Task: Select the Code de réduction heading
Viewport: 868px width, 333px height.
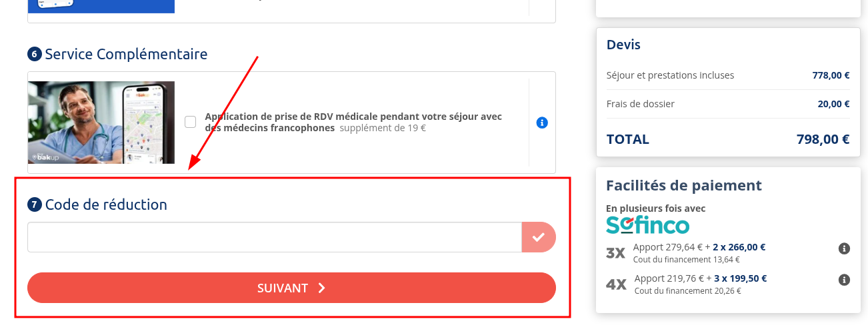Action: click(106, 204)
